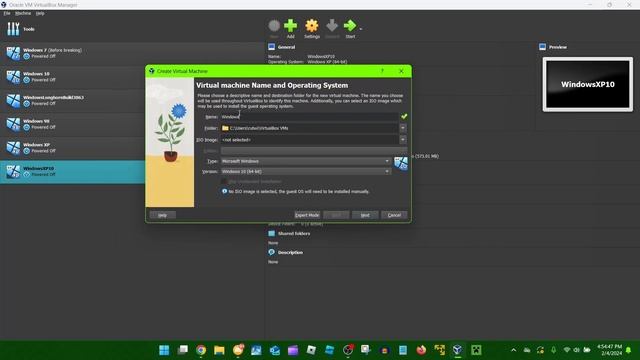Close the Create Virtual Machine dialog
This screenshot has width=640, height=360.
click(401, 71)
